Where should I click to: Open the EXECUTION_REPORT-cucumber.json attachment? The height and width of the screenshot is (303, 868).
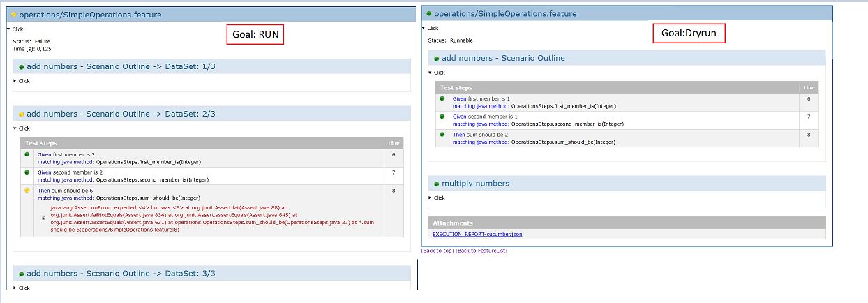(477, 234)
